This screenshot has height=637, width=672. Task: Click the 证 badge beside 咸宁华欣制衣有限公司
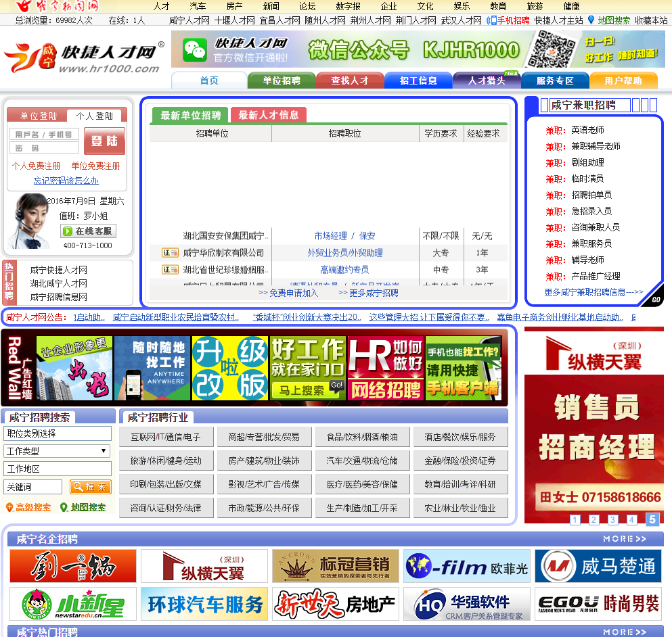[x=170, y=253]
